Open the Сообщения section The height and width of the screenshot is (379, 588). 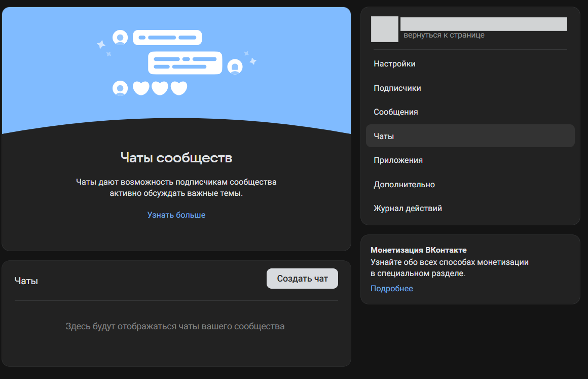[396, 112]
